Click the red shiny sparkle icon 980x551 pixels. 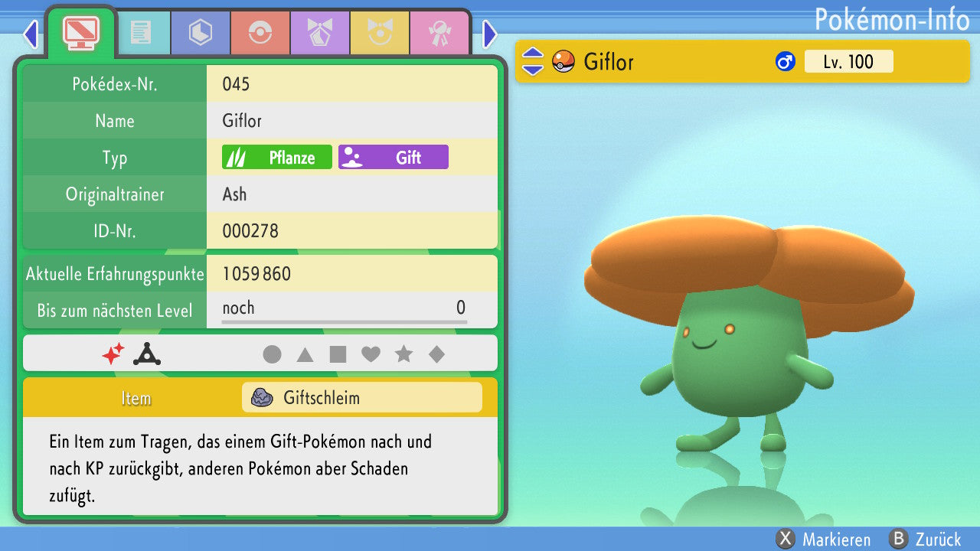113,354
